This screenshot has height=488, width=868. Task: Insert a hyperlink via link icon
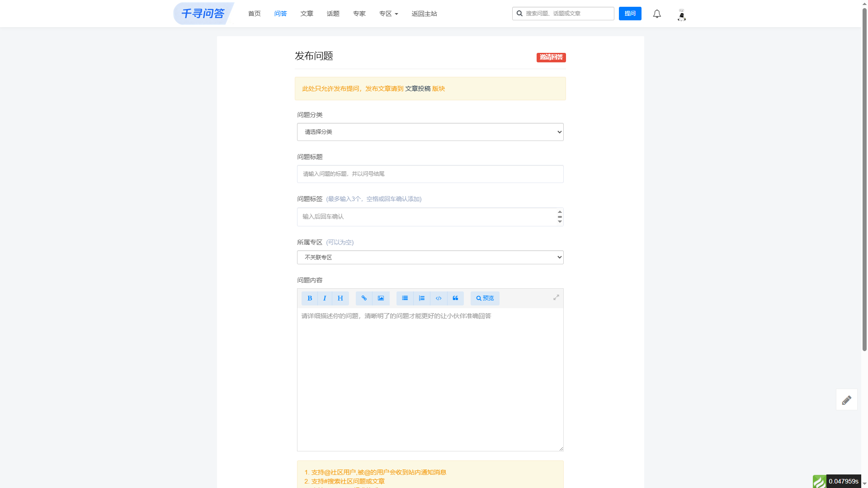click(364, 298)
